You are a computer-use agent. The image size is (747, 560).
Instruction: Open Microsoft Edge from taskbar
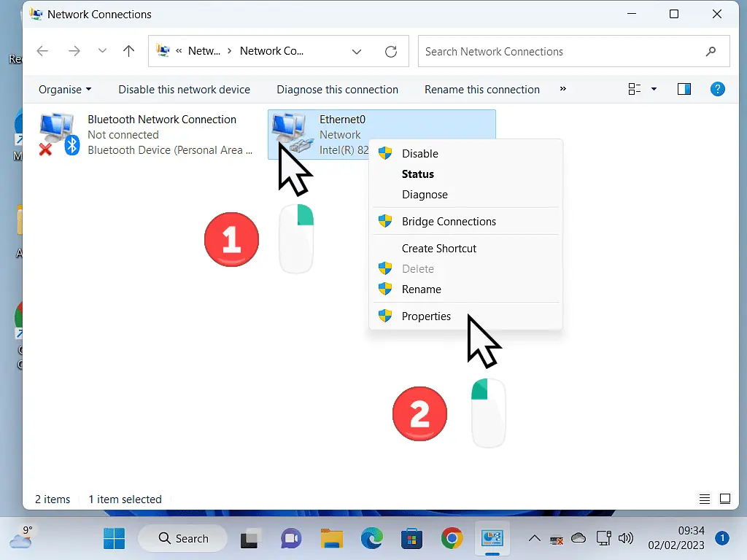pyautogui.click(x=372, y=538)
